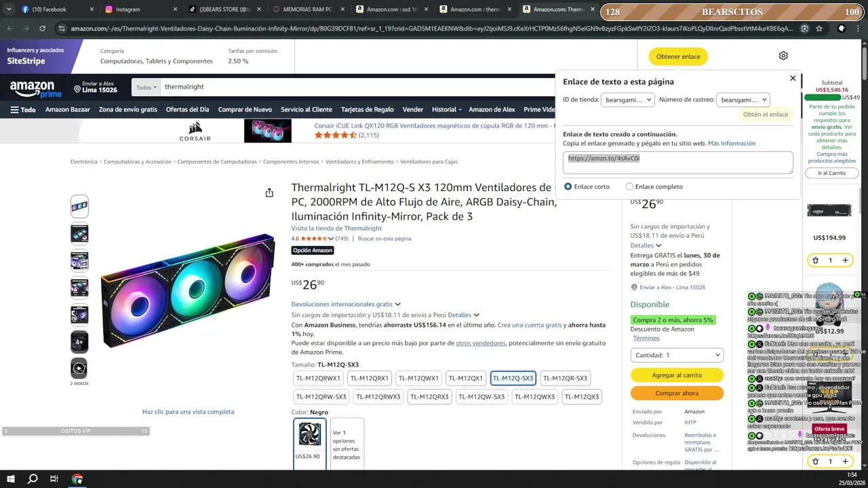The height and width of the screenshot is (488, 868).
Task: Delete the US$194.99 cart item
Action: point(815,260)
